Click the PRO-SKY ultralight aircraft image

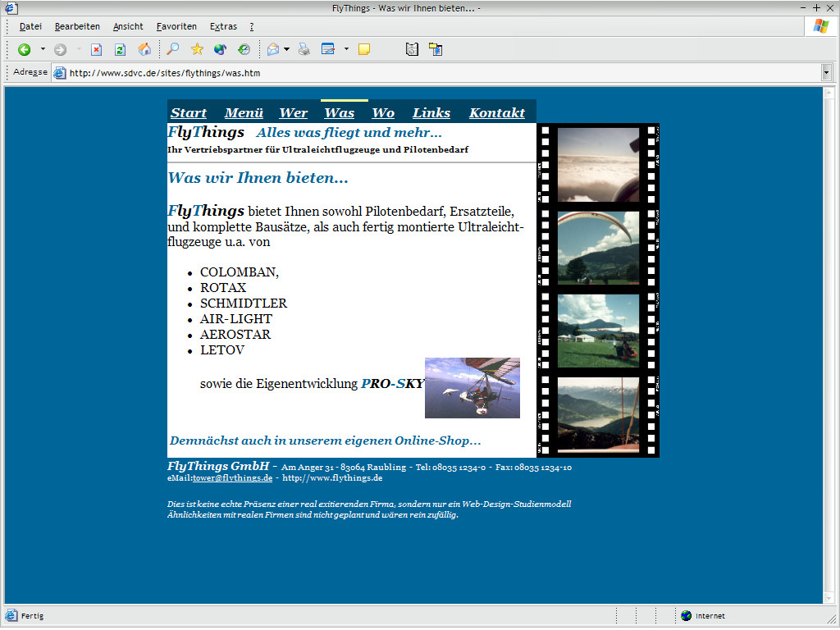tap(472, 388)
